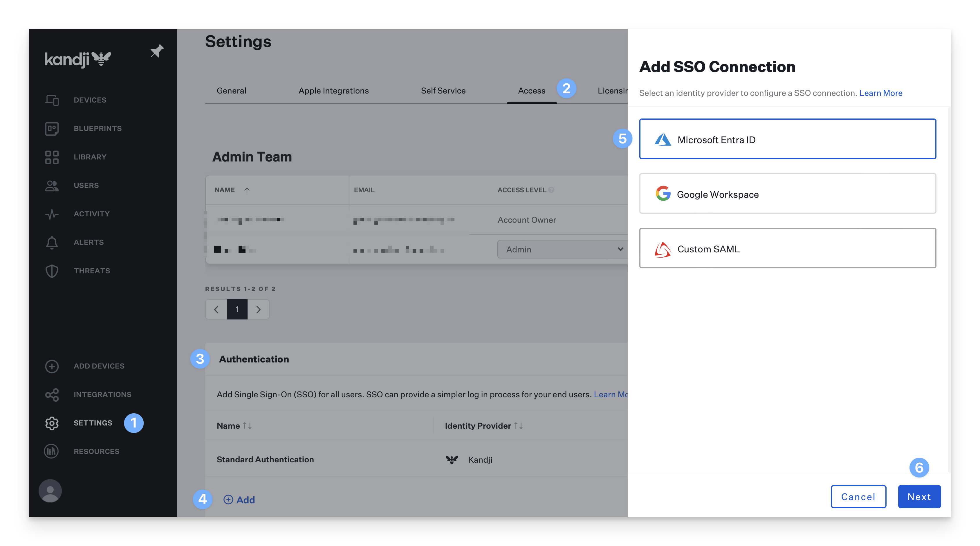Sort Admin Team by Name arrow
This screenshot has width=980, height=546.
[247, 190]
